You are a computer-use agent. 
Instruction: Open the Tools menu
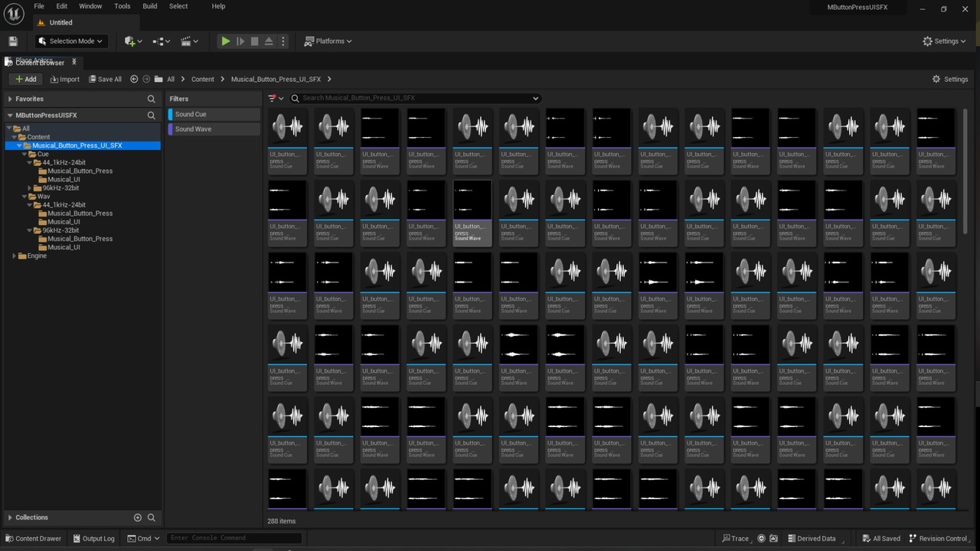122,6
